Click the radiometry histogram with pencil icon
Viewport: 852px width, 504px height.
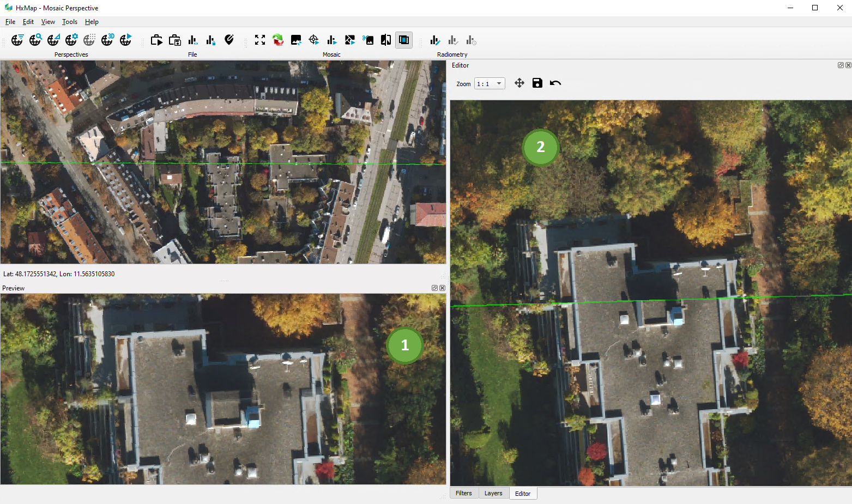coord(434,40)
